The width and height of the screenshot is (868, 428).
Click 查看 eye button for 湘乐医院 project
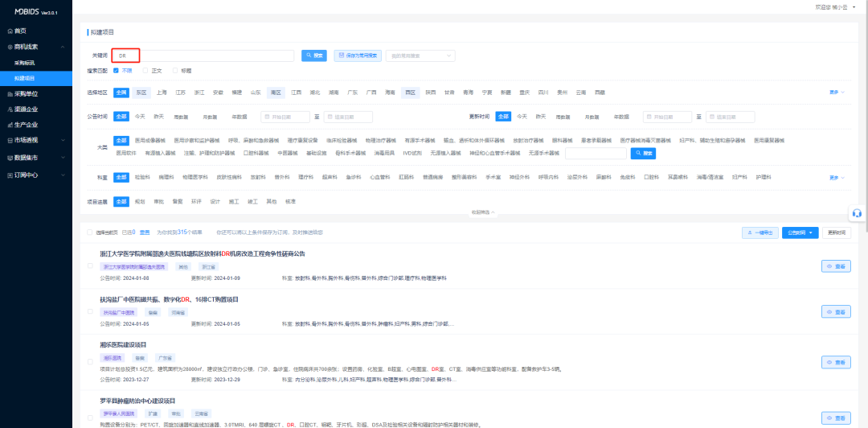point(836,362)
